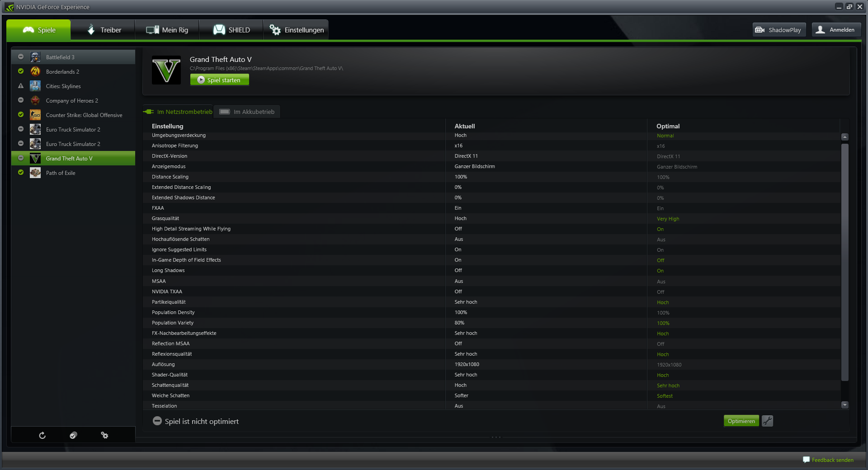Open the Treiber tab
The height and width of the screenshot is (470, 868).
(103, 30)
